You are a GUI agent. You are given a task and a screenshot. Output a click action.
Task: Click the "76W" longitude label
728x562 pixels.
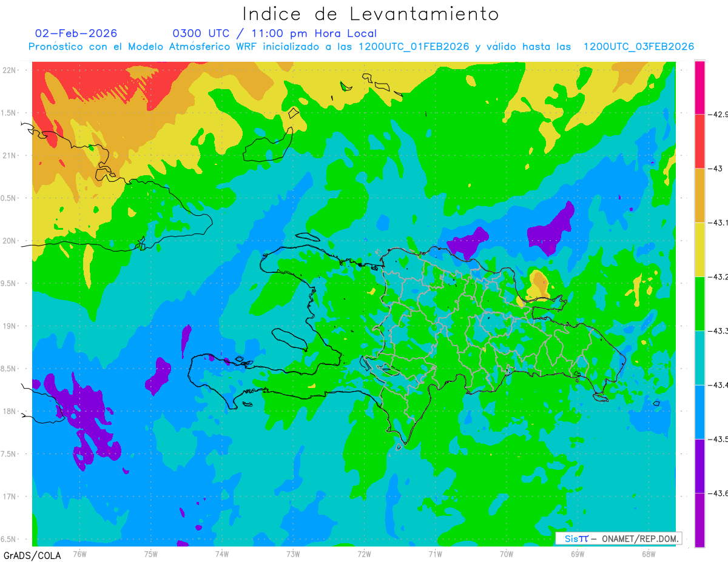[79, 554]
